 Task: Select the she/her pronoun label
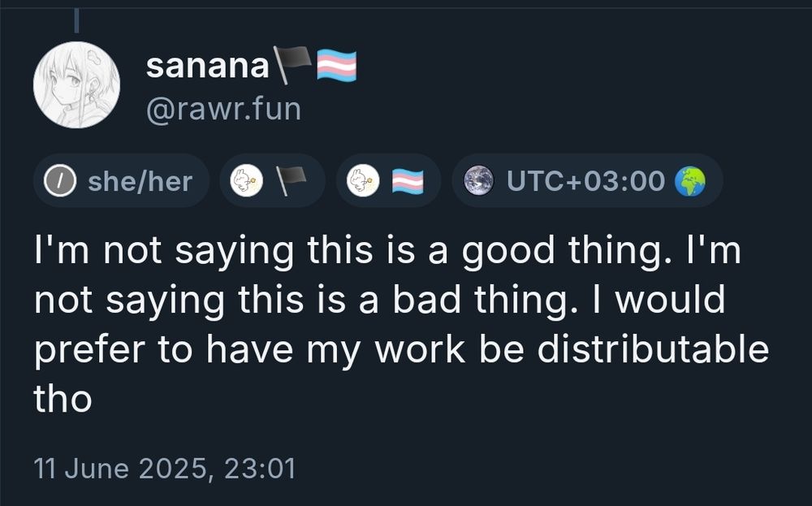point(140,180)
